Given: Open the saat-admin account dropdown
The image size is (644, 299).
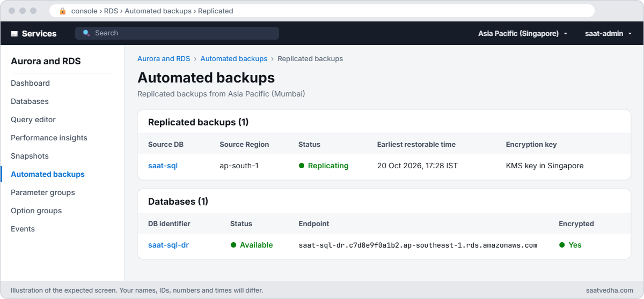Looking at the screenshot, I should pyautogui.click(x=608, y=33).
